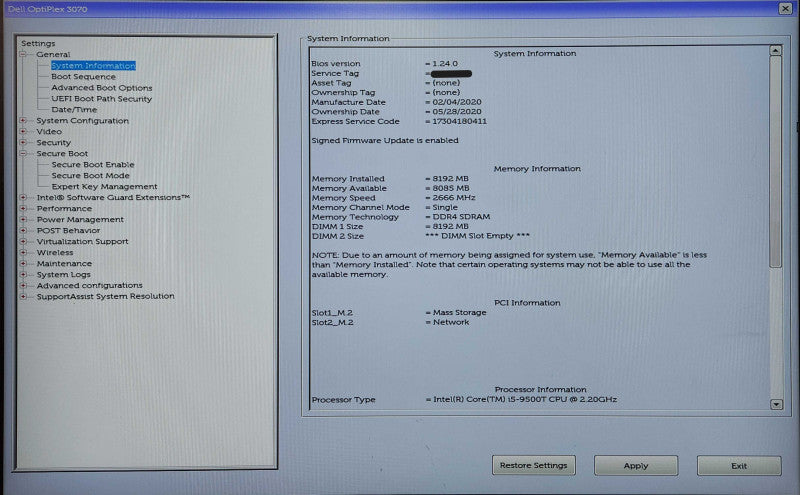Select the Wireless label
The height and width of the screenshot is (495, 800).
pyautogui.click(x=55, y=253)
